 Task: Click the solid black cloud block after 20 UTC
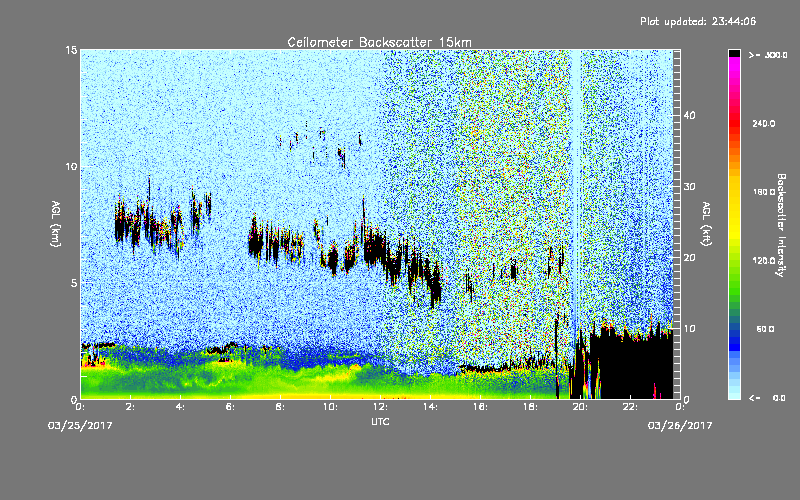pyautogui.click(x=635, y=365)
